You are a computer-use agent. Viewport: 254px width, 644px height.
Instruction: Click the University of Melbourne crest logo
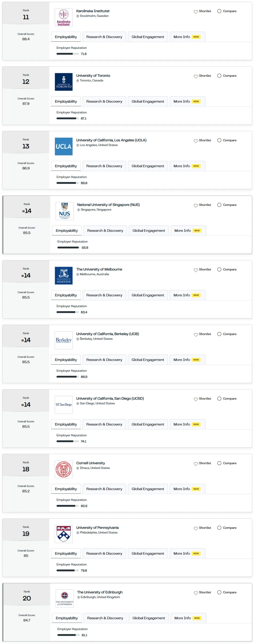click(x=63, y=275)
